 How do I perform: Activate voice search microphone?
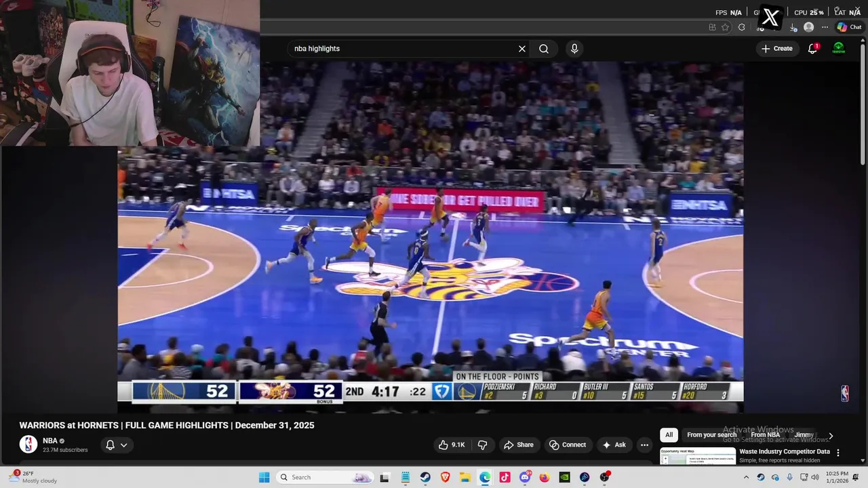click(574, 49)
